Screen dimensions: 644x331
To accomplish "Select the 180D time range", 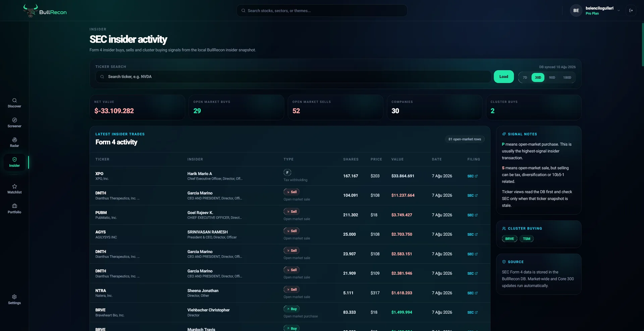I will (x=567, y=77).
